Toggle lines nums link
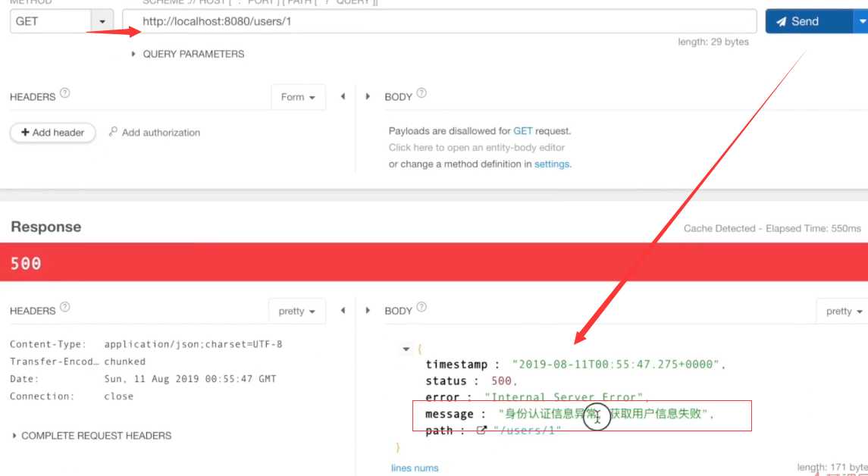 pyautogui.click(x=415, y=468)
